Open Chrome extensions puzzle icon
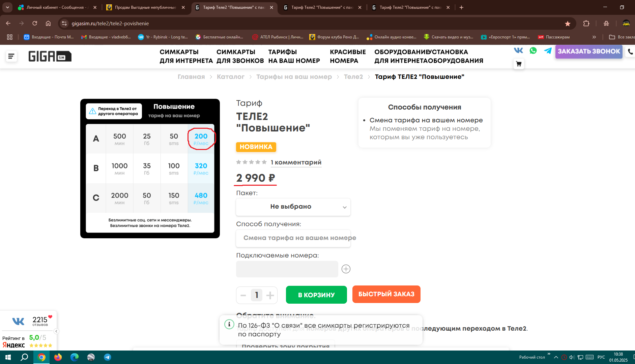 click(x=586, y=24)
